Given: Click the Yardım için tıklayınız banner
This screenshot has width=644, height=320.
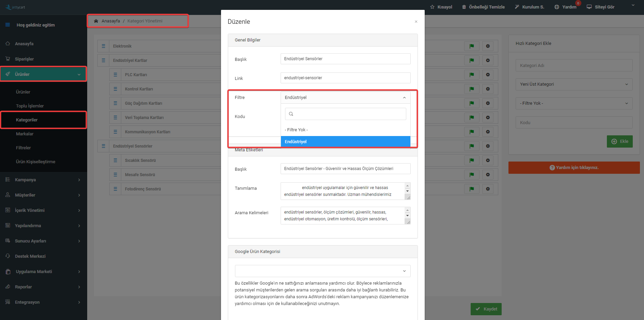Looking at the screenshot, I should [574, 168].
